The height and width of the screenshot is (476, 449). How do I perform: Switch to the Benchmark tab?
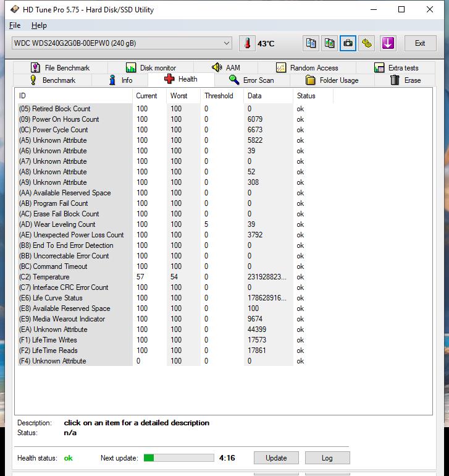click(52, 80)
